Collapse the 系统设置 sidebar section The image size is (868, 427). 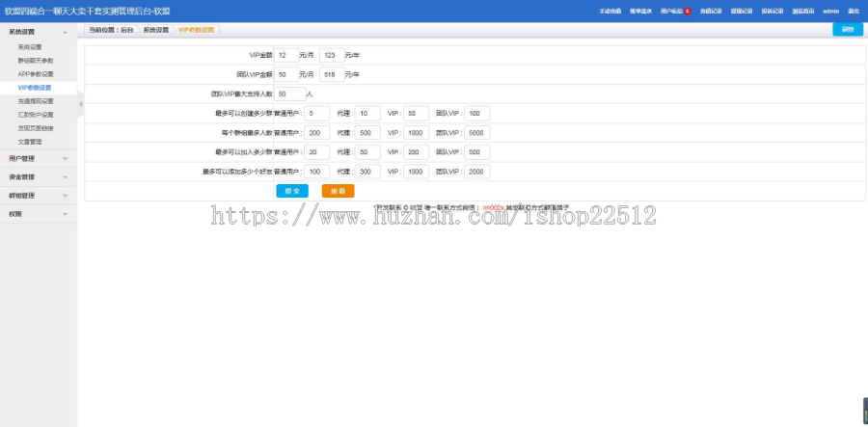click(x=39, y=32)
